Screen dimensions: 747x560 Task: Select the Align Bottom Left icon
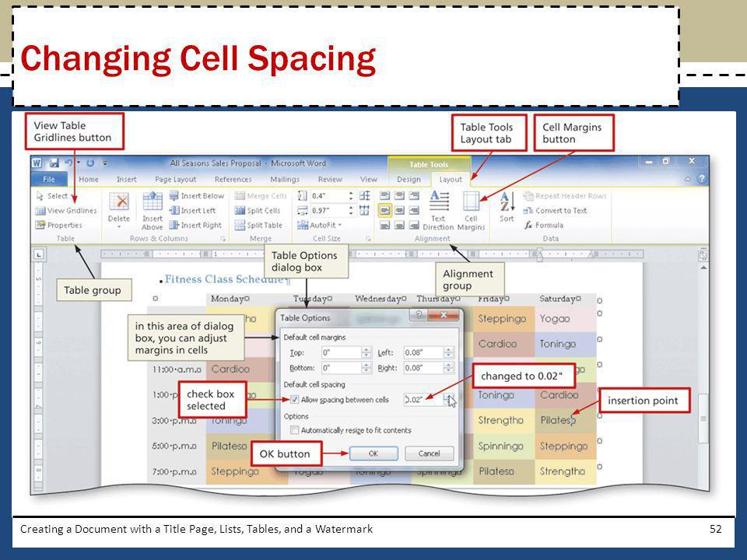pos(385,226)
